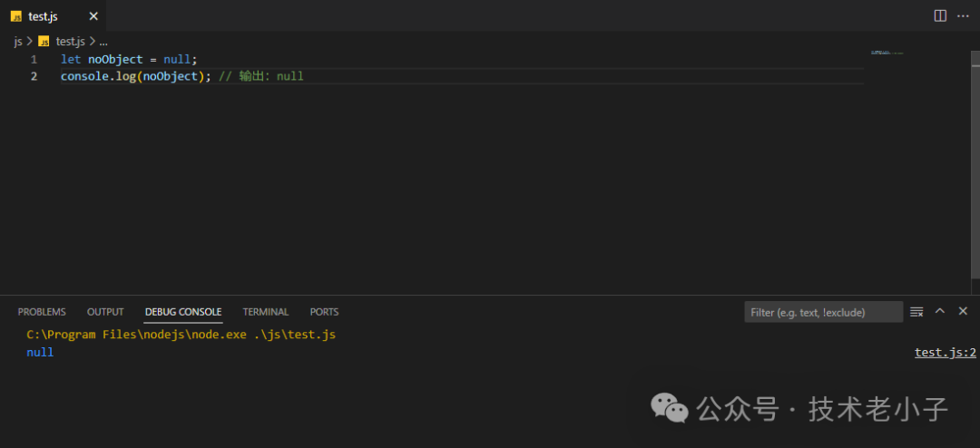Click the JS icon in the breadcrumb
This screenshot has width=980, height=448.
click(44, 42)
